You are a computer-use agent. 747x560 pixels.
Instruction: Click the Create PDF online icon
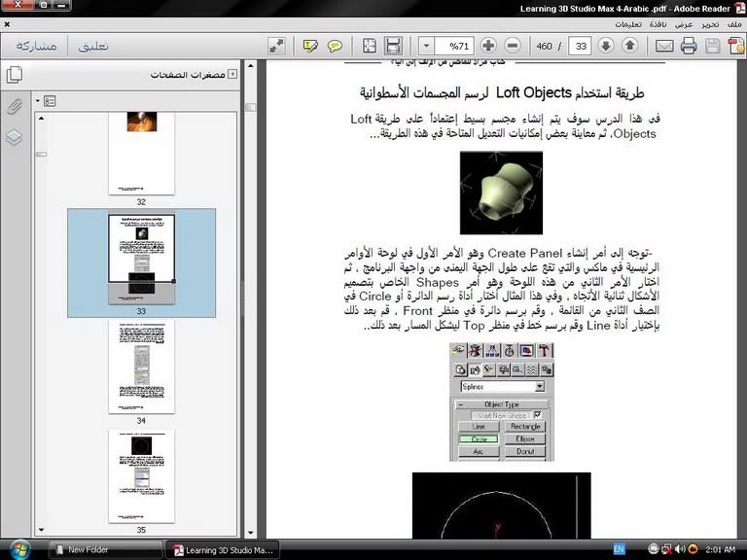(x=735, y=47)
